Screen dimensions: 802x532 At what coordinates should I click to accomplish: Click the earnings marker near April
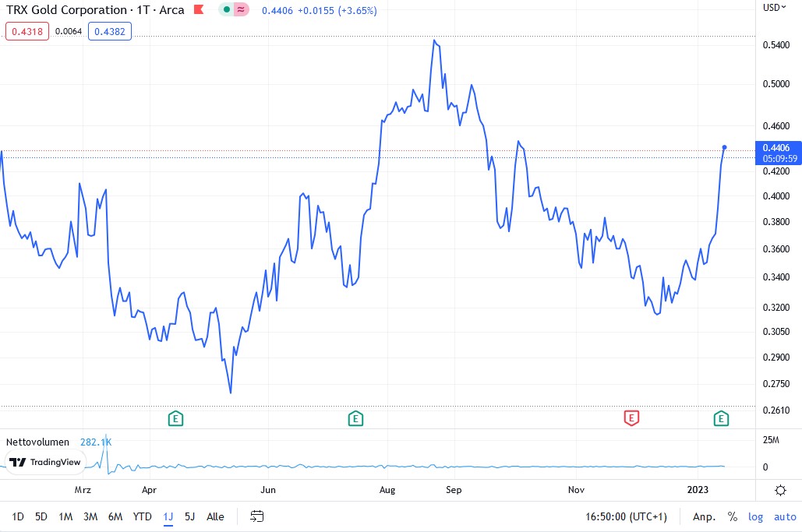point(176,419)
